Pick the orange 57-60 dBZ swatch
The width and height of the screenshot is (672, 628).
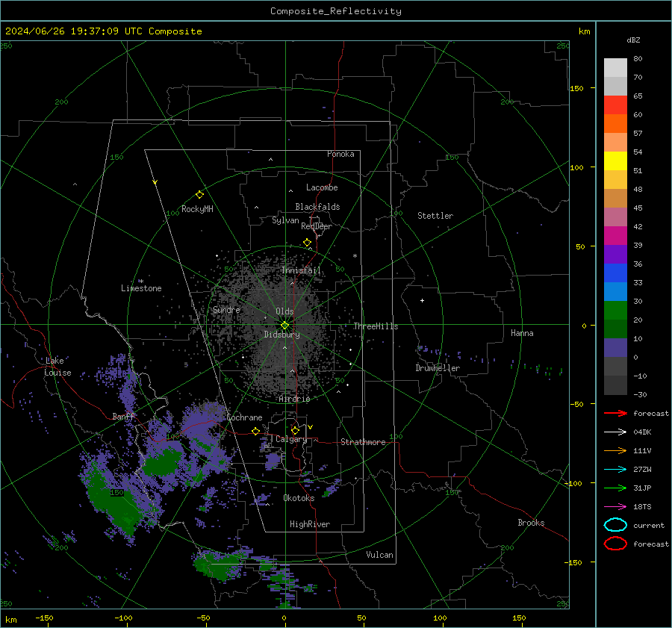click(x=615, y=124)
